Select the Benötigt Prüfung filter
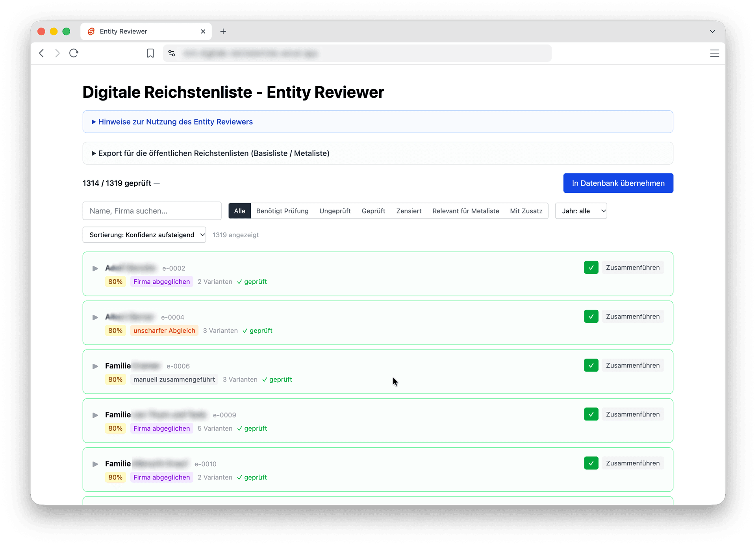 pos(282,211)
